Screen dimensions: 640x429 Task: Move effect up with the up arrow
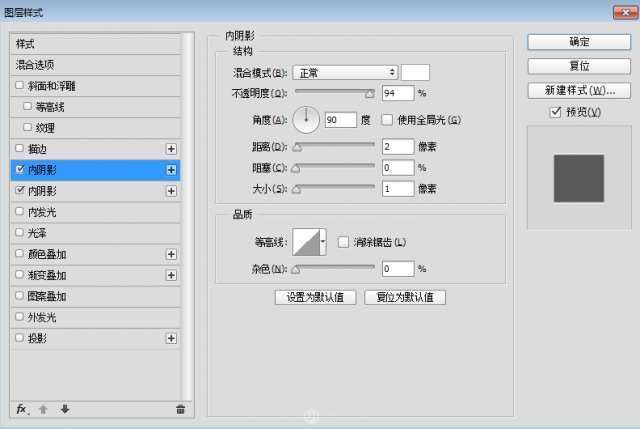(x=43, y=409)
